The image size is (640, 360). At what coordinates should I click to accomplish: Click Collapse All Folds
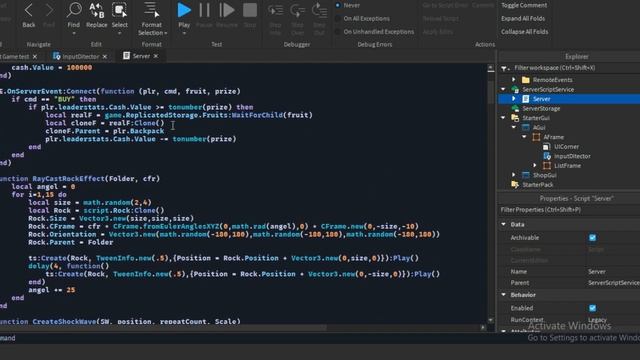(x=524, y=31)
